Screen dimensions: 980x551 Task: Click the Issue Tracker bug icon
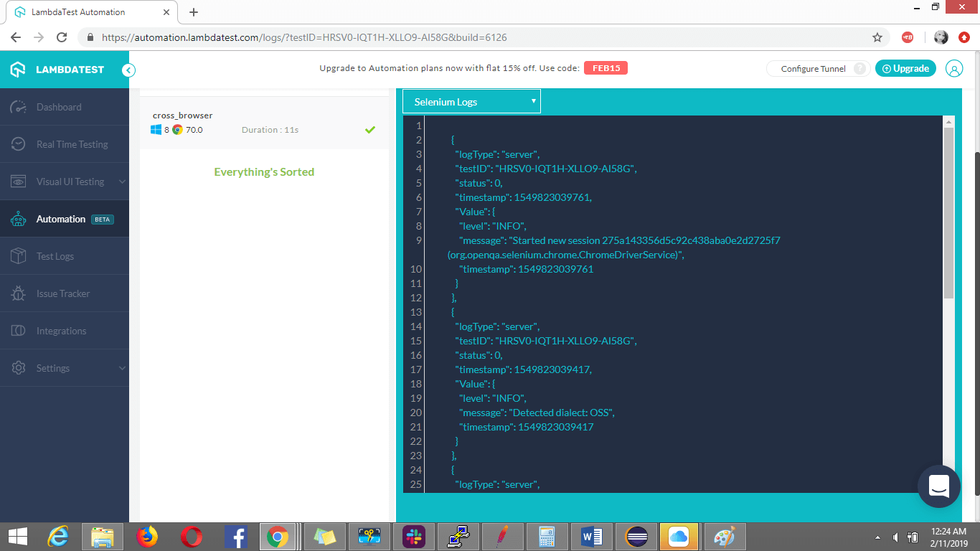19,293
